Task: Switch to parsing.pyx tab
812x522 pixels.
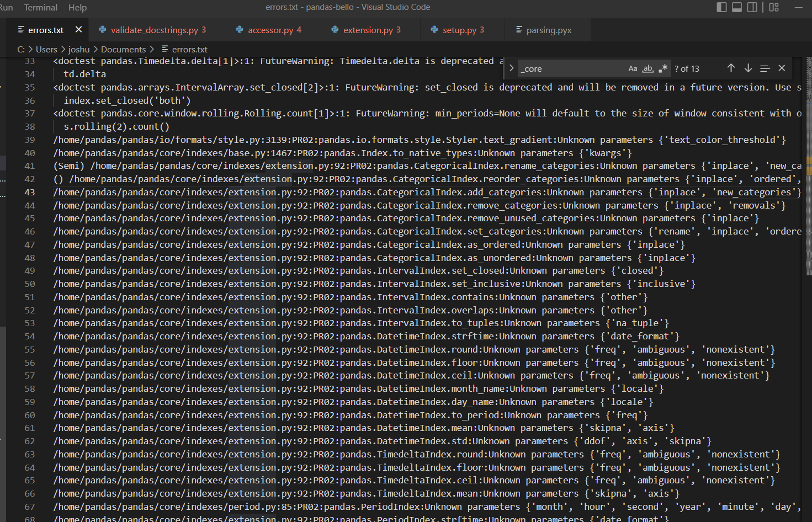Action: point(548,30)
